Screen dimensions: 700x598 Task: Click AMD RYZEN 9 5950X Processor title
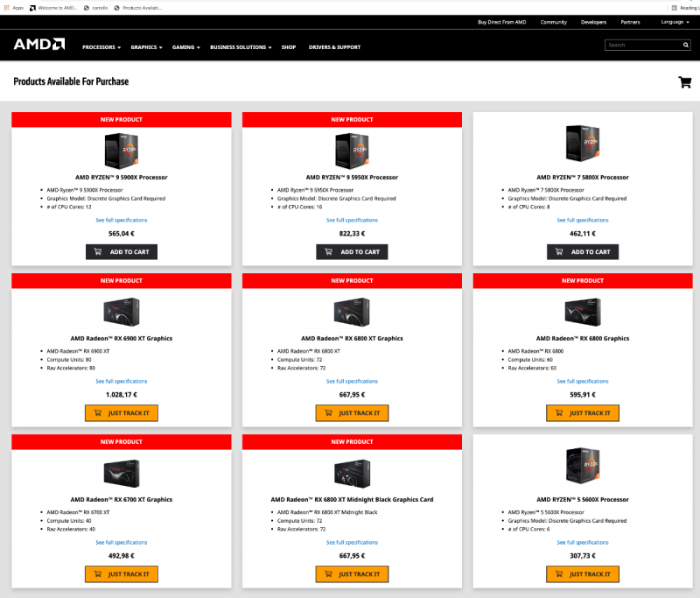pos(353,178)
